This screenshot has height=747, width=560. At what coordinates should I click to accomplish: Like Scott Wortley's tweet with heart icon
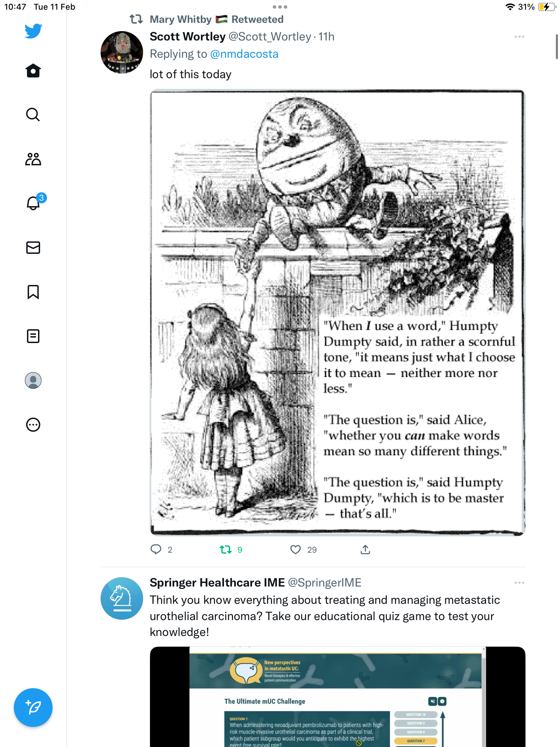click(296, 550)
